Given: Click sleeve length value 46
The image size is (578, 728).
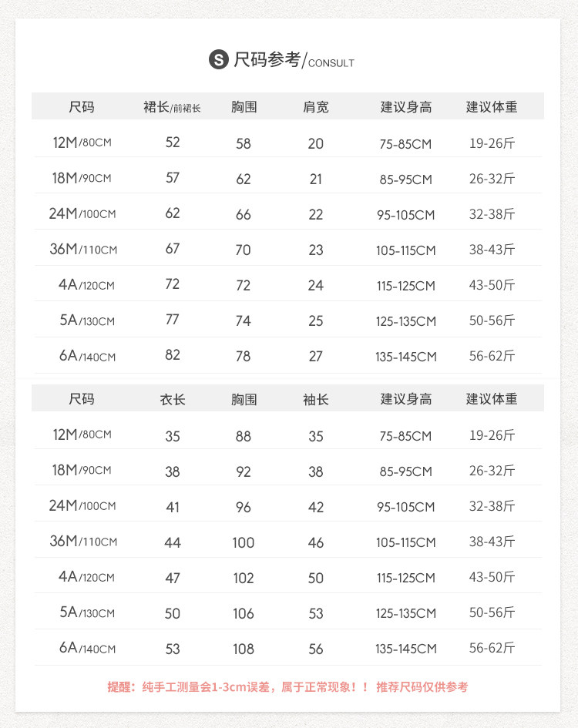Looking at the screenshot, I should coord(316,542).
